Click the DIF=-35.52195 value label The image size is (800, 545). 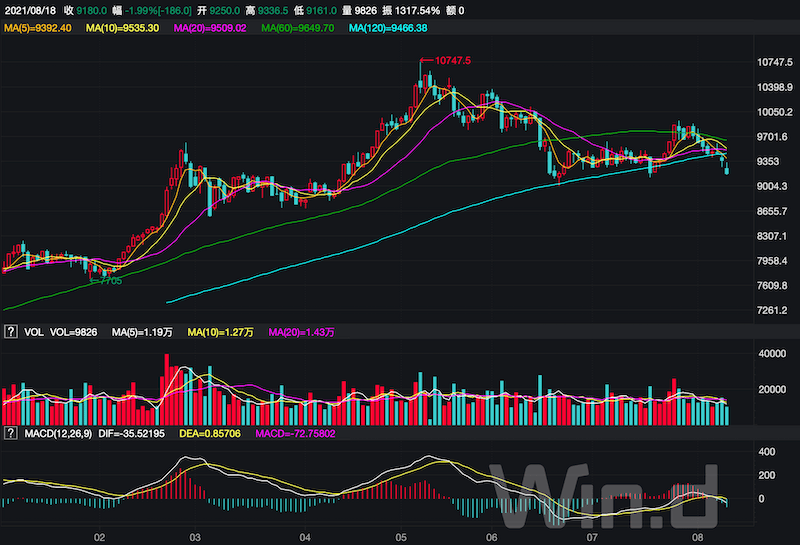pyautogui.click(x=135, y=435)
